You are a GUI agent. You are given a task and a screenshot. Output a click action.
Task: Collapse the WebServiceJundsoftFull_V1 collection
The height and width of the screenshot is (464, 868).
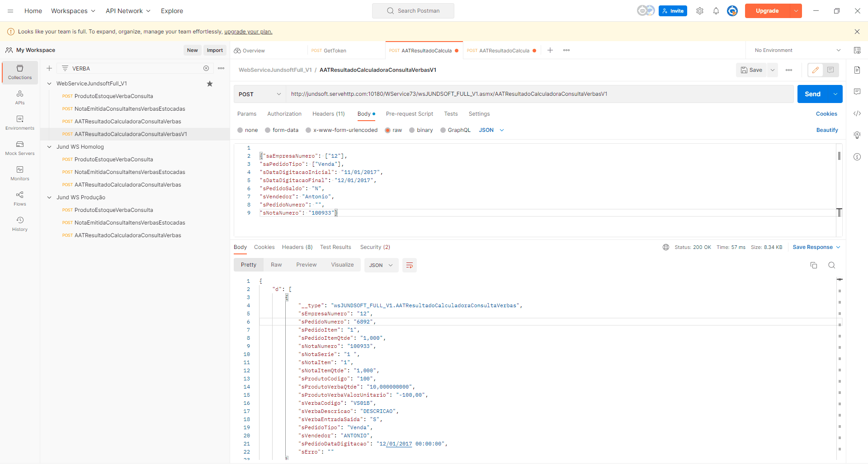click(x=49, y=84)
